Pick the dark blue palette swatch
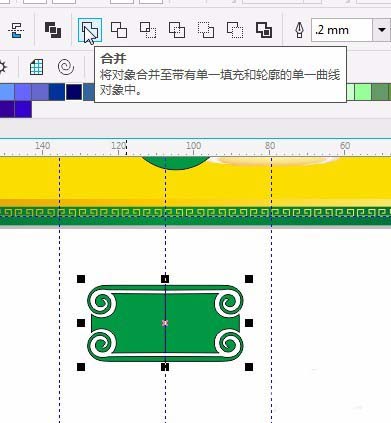 pyautogui.click(x=57, y=92)
